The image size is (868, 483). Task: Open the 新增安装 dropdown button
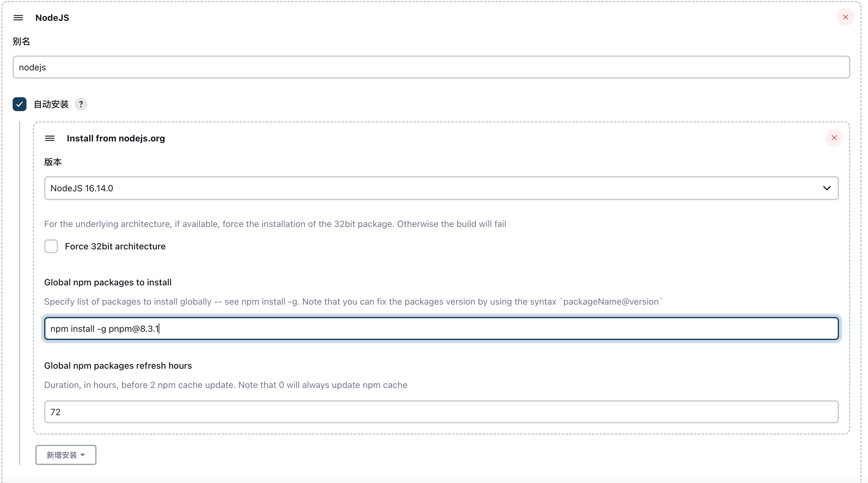66,455
